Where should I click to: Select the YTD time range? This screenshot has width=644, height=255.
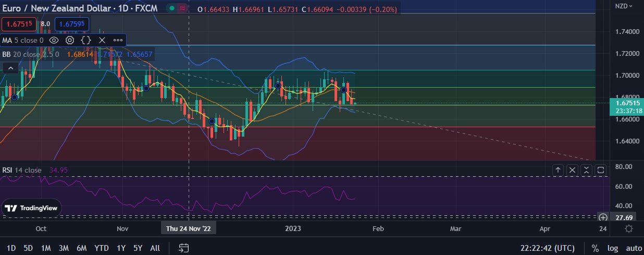pos(101,248)
